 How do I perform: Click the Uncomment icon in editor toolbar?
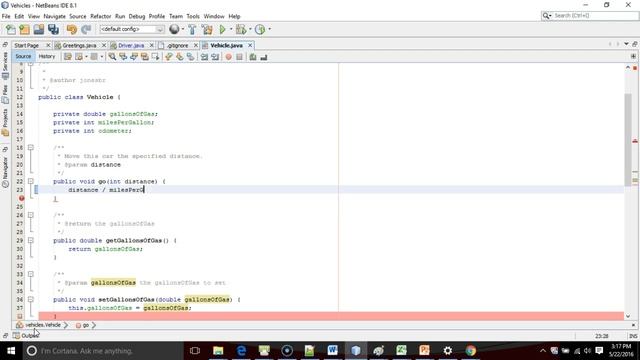[264, 57]
